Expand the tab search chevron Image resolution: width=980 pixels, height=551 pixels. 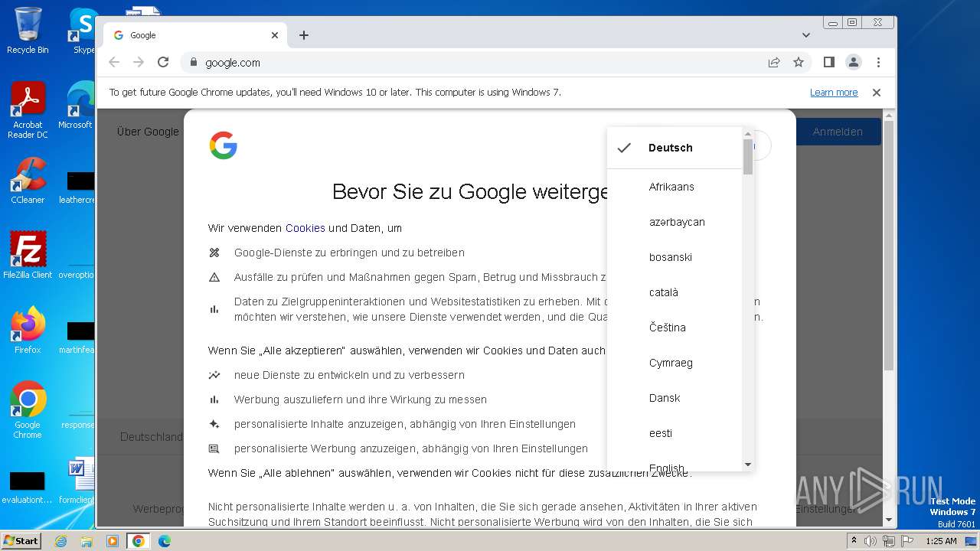pyautogui.click(x=806, y=35)
